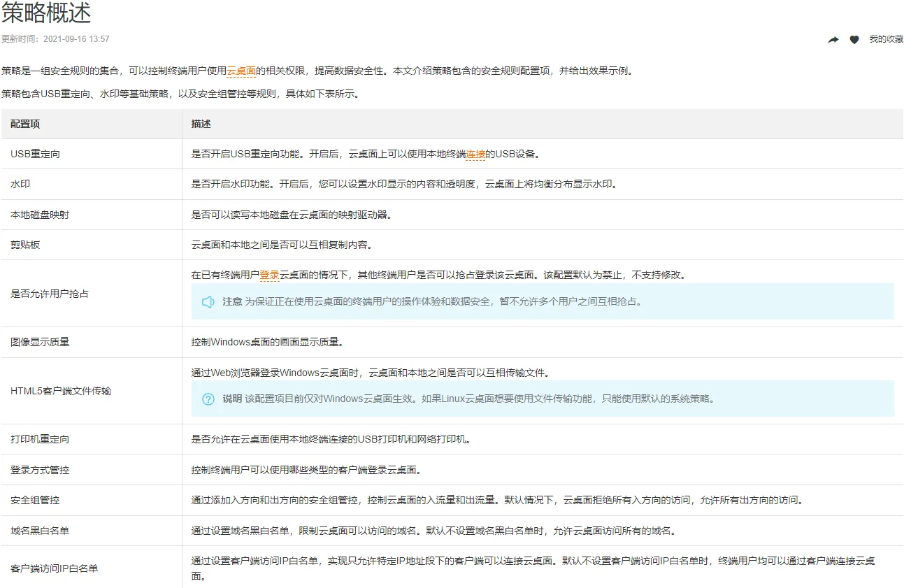Click description about USB打印机和网络打印机
This screenshot has height=588, width=904.
coord(331,440)
